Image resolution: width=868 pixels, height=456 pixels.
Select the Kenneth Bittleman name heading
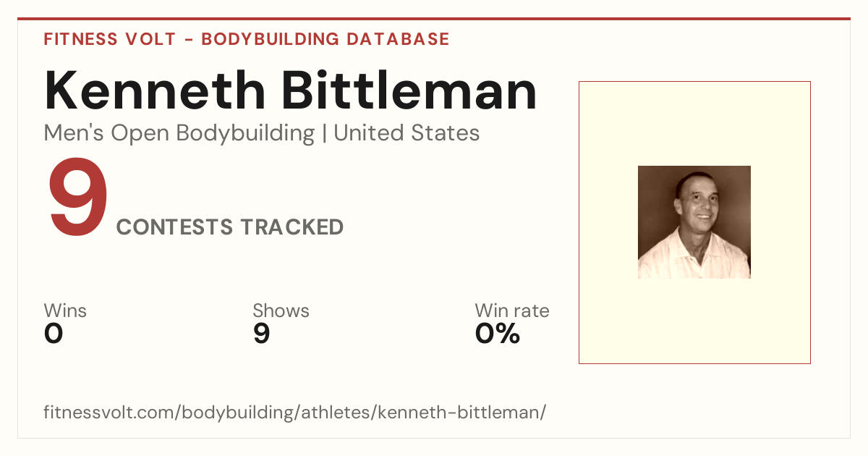291,90
